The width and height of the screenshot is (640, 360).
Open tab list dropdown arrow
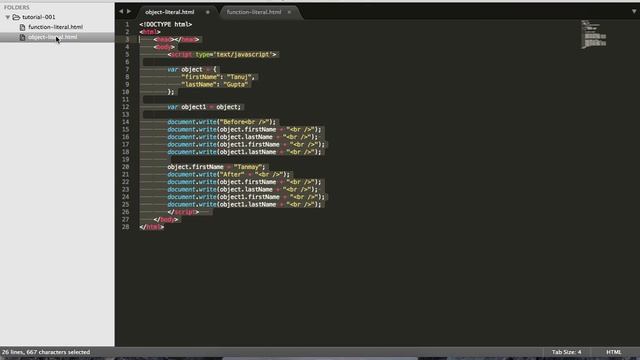634,11
